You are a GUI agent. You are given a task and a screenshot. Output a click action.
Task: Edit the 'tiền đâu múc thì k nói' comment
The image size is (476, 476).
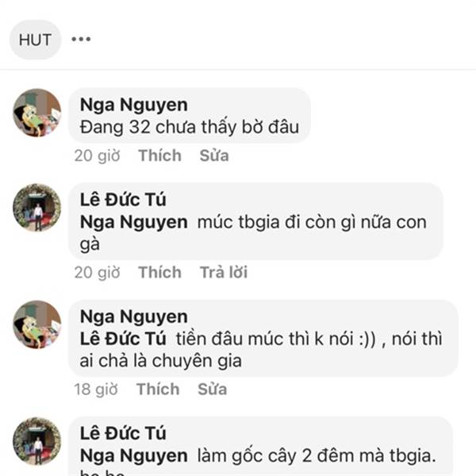coord(213,389)
